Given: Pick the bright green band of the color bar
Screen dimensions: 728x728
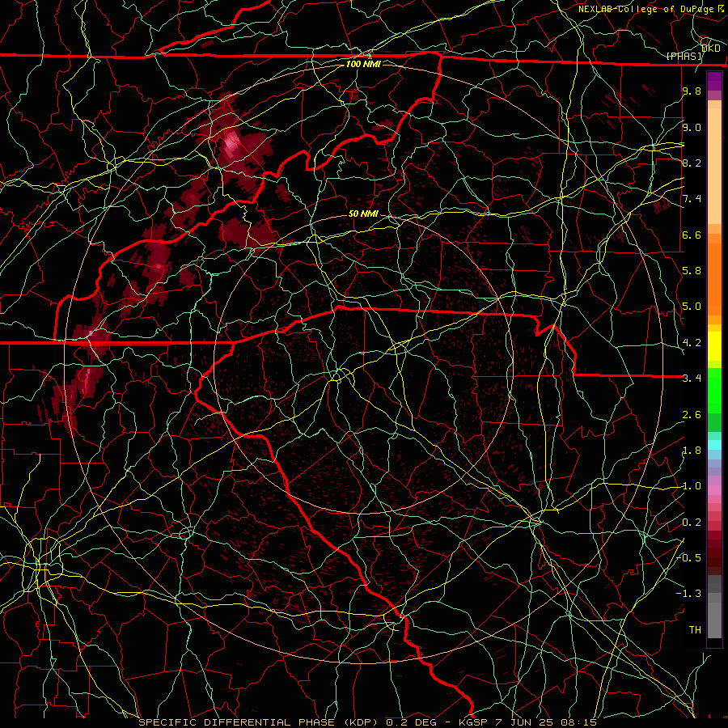Looking at the screenshot, I should pos(714,390).
